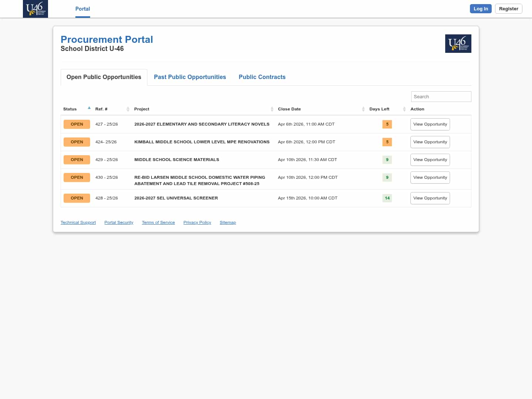Click the U-46 logo beside the portal title
The width and height of the screenshot is (532, 399).
point(458,44)
